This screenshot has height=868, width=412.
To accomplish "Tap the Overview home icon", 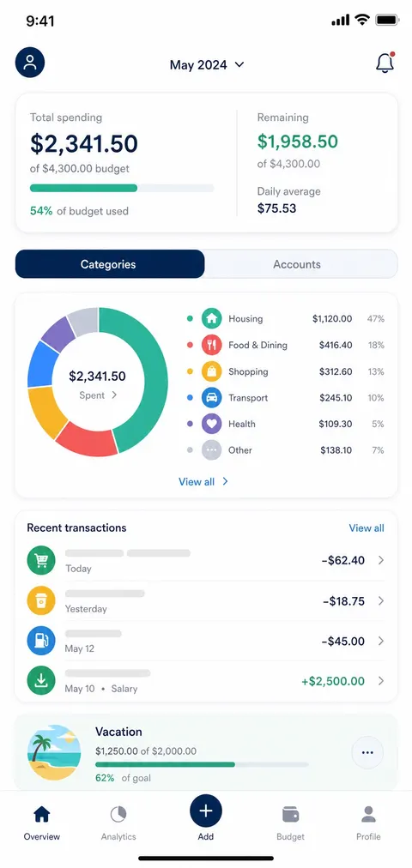I will [41, 814].
